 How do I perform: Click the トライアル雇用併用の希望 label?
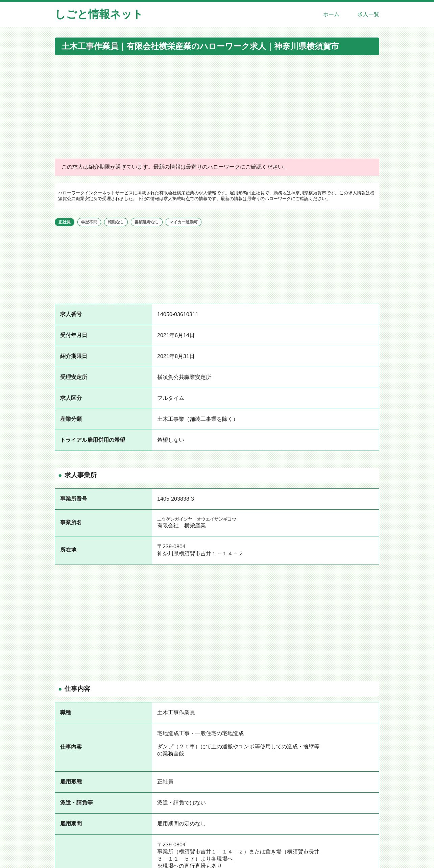pos(93,440)
